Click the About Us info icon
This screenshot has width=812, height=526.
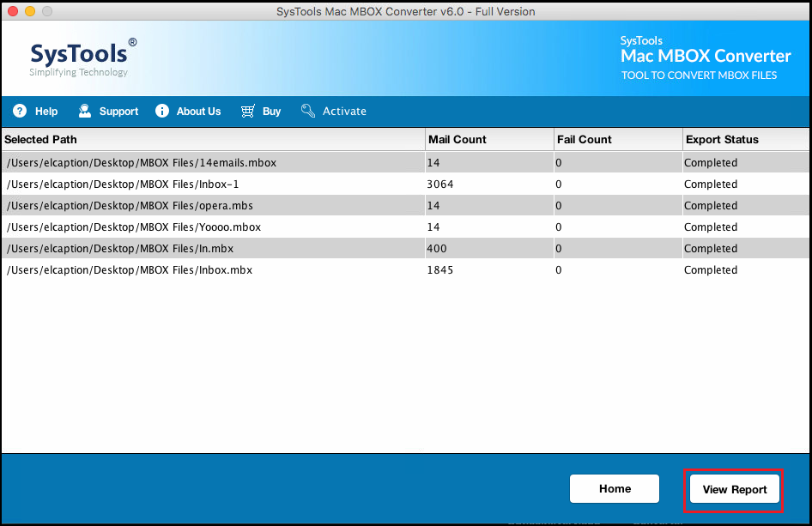162,111
